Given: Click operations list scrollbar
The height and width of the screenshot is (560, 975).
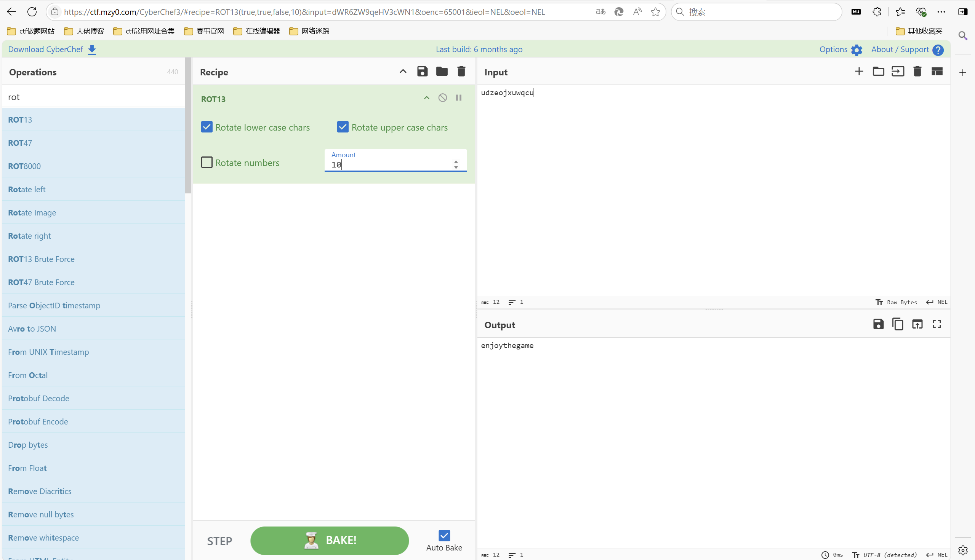Looking at the screenshot, I should click(188, 126).
